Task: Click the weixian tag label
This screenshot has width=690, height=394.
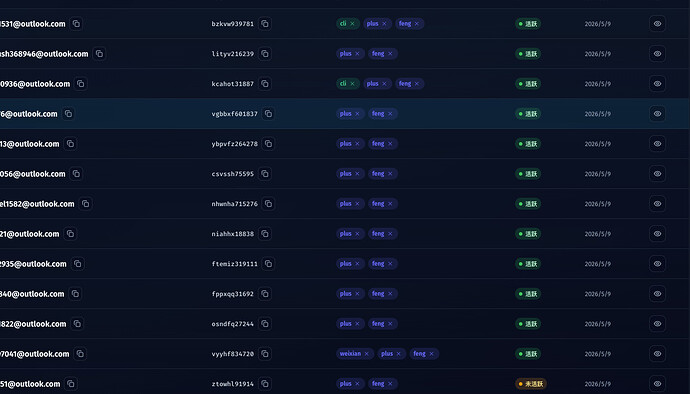Action: coord(350,353)
